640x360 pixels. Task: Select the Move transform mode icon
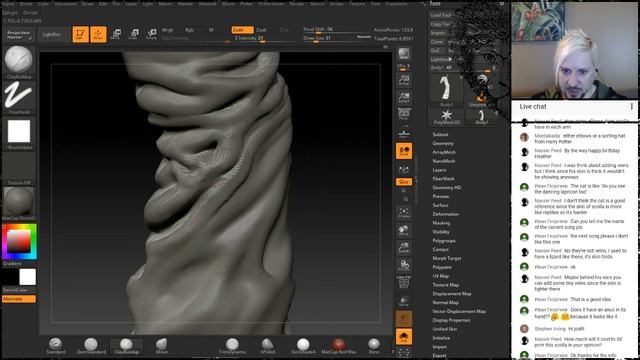pos(116,34)
